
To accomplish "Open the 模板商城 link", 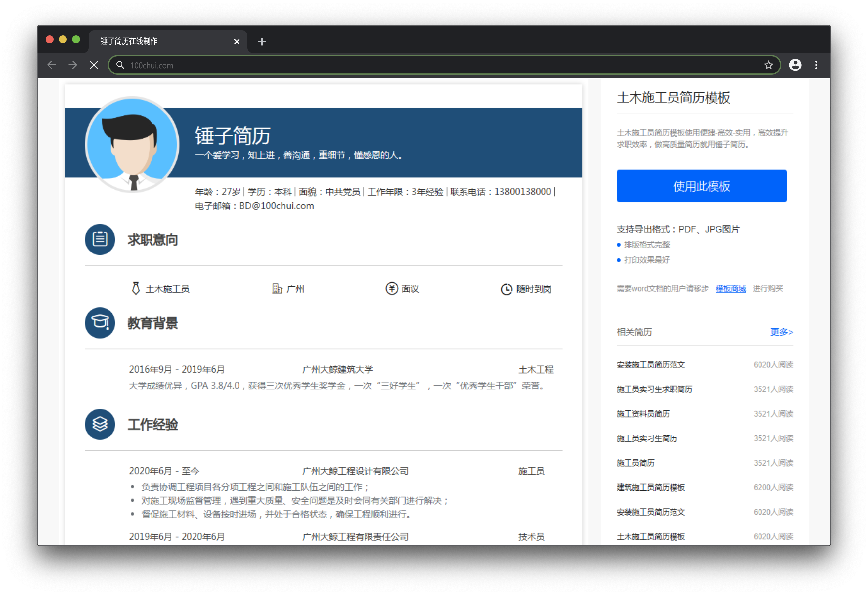I will [730, 288].
